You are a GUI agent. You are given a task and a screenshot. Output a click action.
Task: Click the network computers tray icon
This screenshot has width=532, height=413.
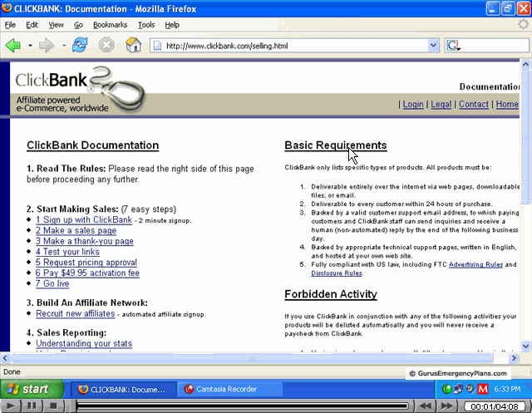tap(458, 389)
